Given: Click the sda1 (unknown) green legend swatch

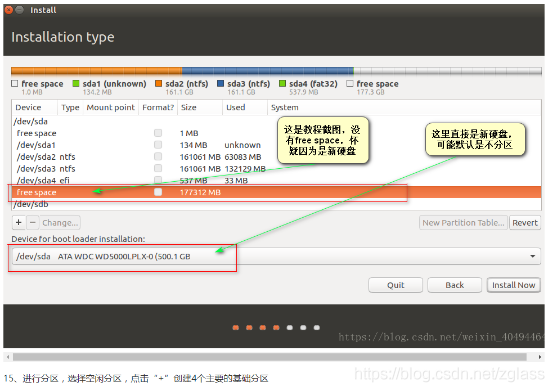Looking at the screenshot, I should (x=76, y=84).
